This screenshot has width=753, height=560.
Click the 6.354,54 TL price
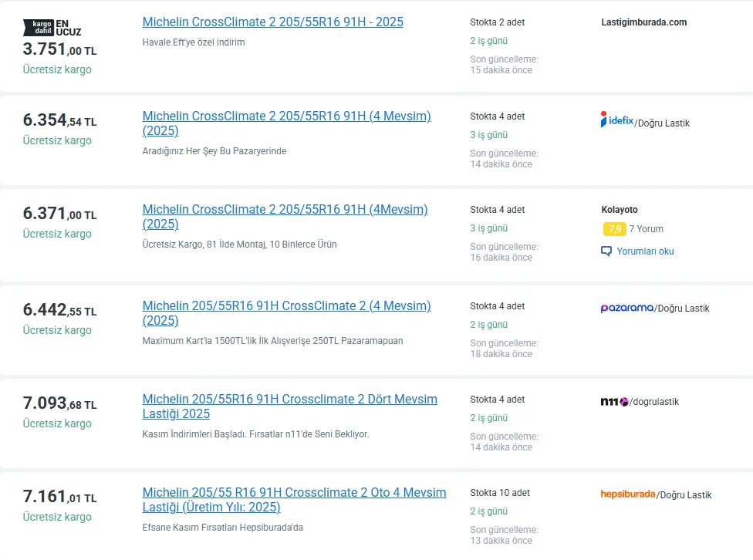[59, 120]
